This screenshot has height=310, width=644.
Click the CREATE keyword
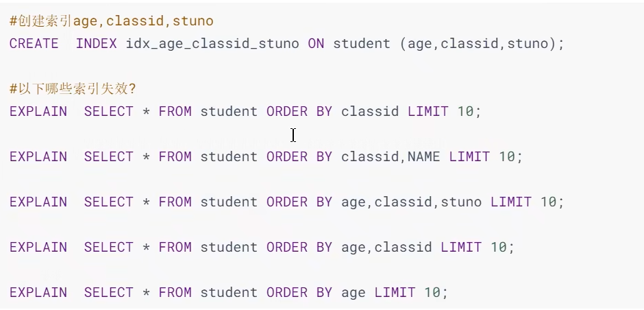click(x=34, y=43)
